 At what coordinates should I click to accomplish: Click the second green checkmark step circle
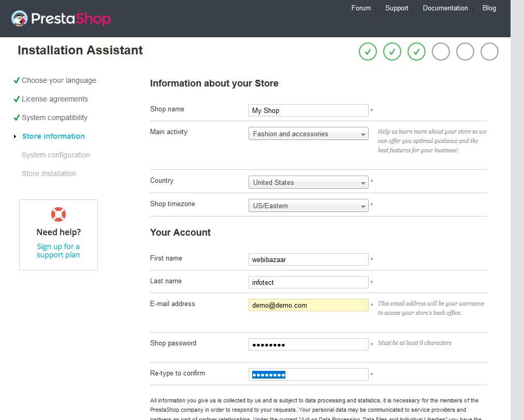point(392,52)
